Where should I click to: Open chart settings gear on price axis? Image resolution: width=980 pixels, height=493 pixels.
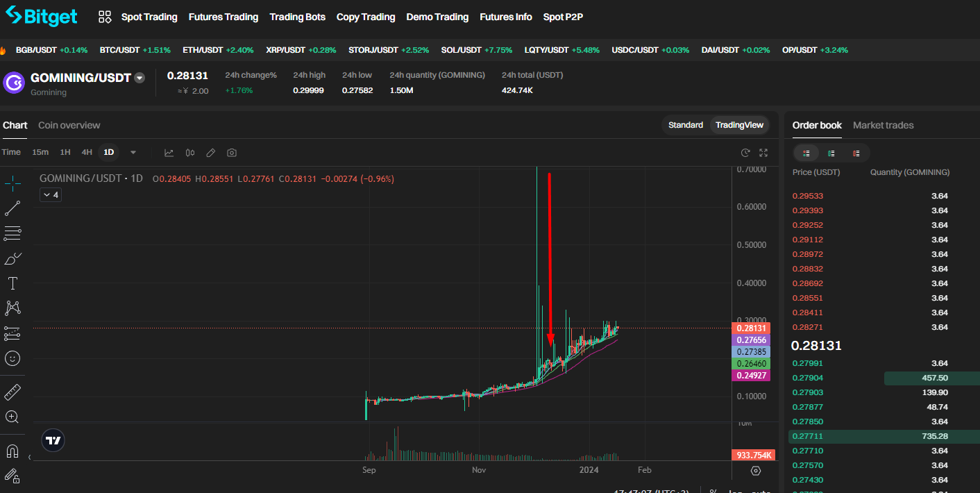point(756,471)
